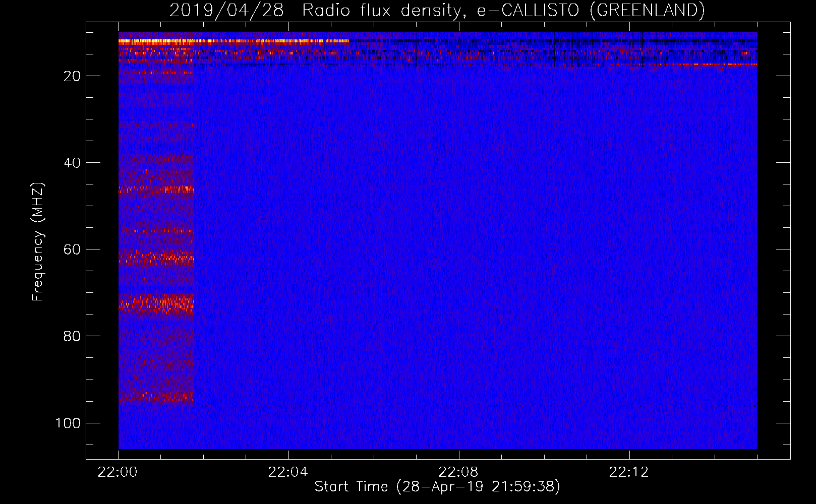Screen dimensions: 816x504
Task: Click the 22:00 time tick label
Action: tap(118, 472)
